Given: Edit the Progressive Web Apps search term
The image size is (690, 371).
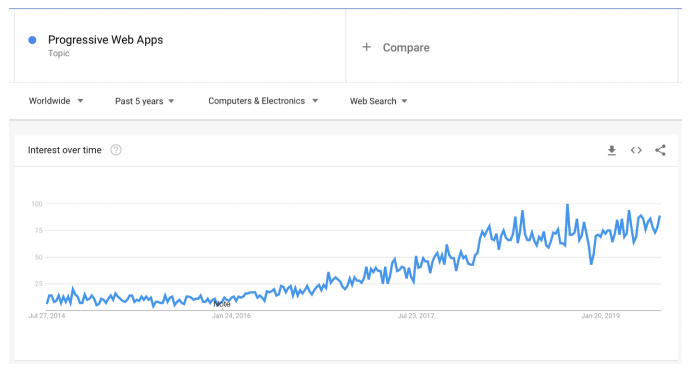Looking at the screenshot, I should [x=106, y=40].
